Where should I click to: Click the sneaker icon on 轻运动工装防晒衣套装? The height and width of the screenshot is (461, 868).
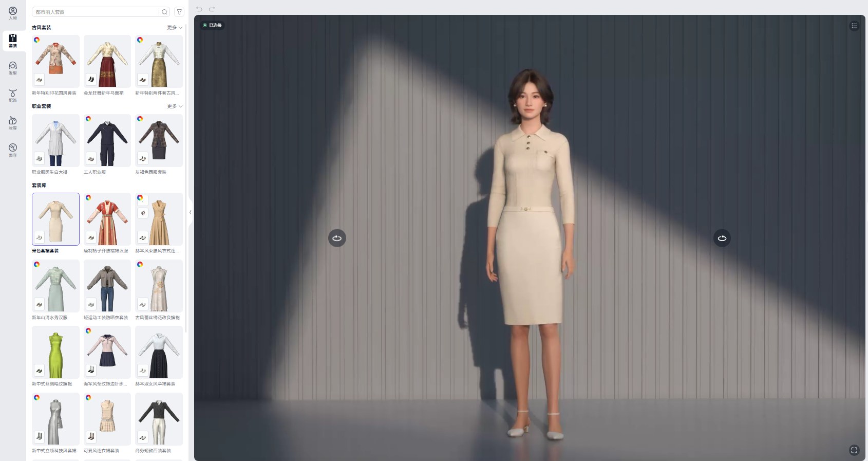(x=91, y=304)
